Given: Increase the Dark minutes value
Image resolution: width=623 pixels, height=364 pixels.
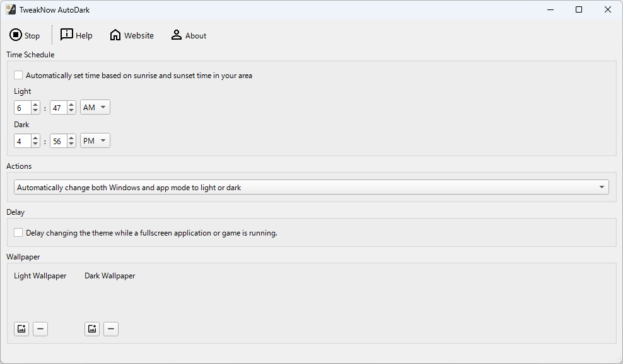Looking at the screenshot, I should pyautogui.click(x=71, y=138).
